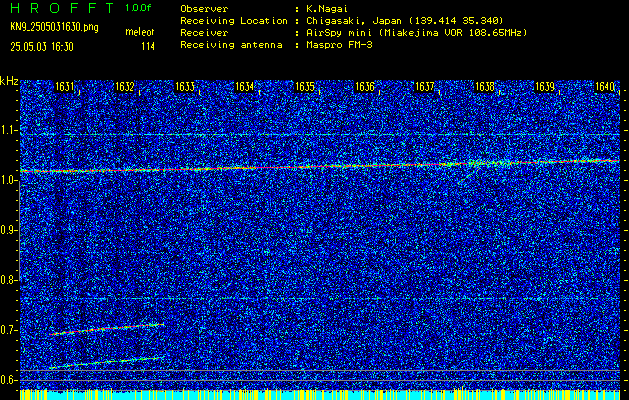Click the 1631 time marker
629x400 pixels.
point(64,87)
